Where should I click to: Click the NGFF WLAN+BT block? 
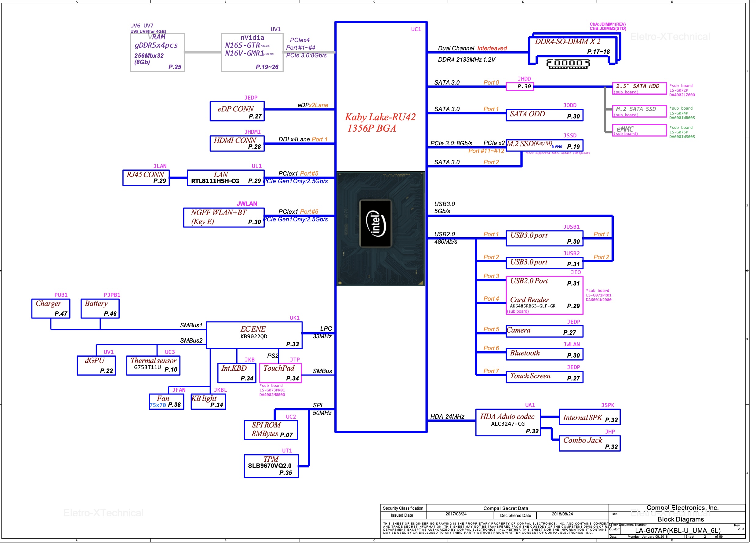click(224, 217)
